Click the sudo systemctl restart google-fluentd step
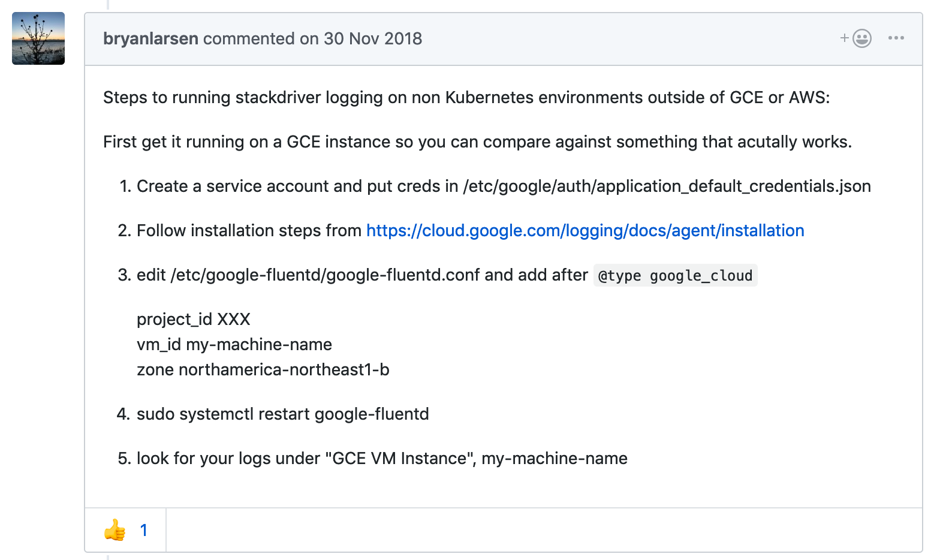 [282, 414]
